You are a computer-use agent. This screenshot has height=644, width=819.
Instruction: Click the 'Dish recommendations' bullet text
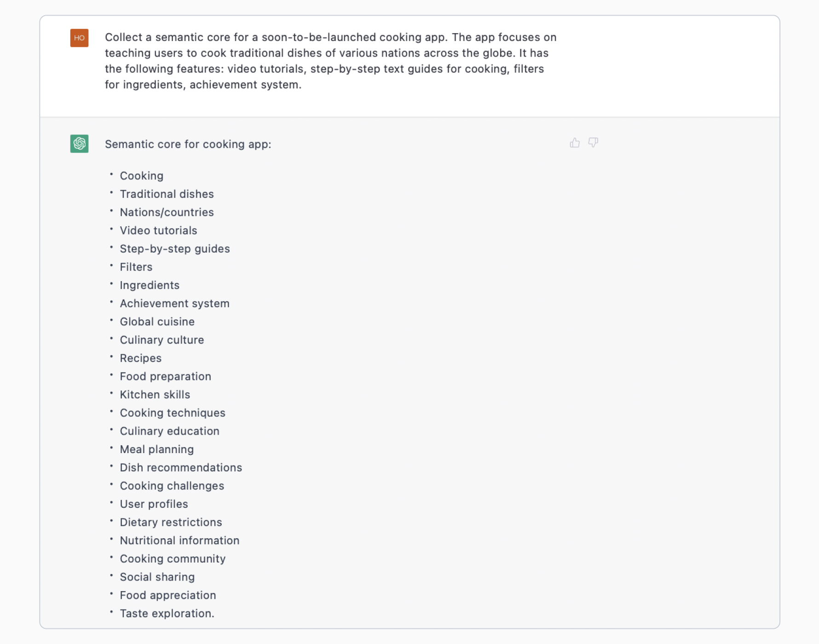pyautogui.click(x=181, y=468)
